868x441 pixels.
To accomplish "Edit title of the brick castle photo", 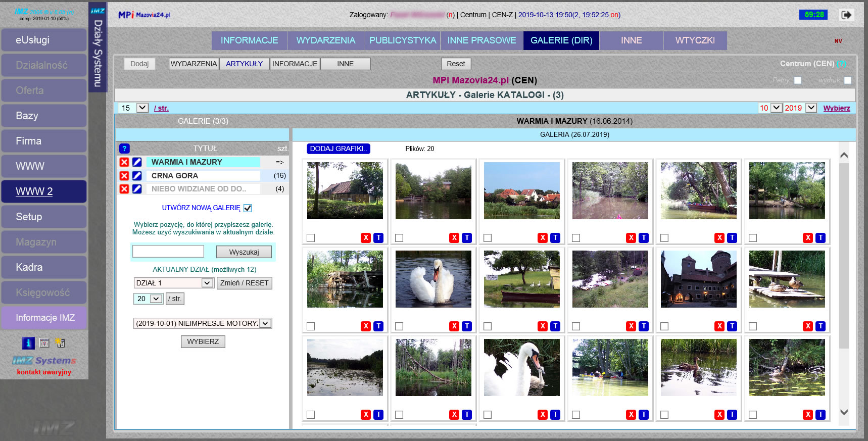I will (732, 326).
